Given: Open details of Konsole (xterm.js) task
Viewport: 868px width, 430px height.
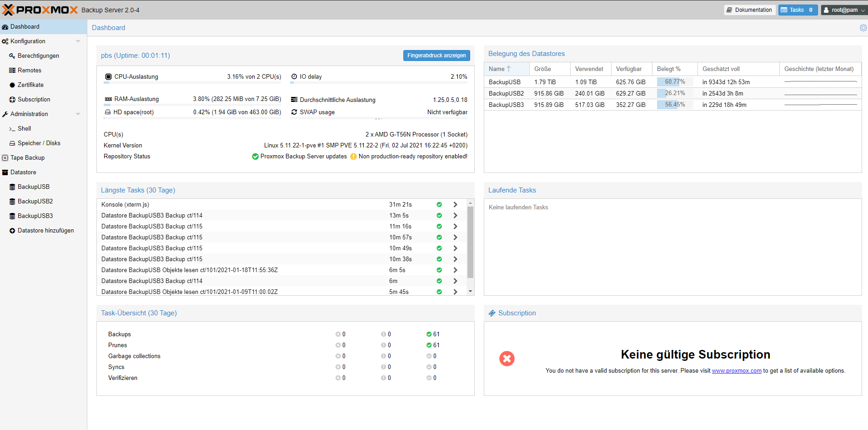Looking at the screenshot, I should pos(455,204).
